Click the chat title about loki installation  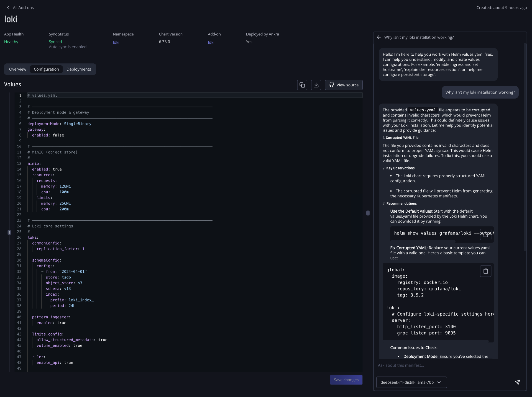(x=419, y=37)
